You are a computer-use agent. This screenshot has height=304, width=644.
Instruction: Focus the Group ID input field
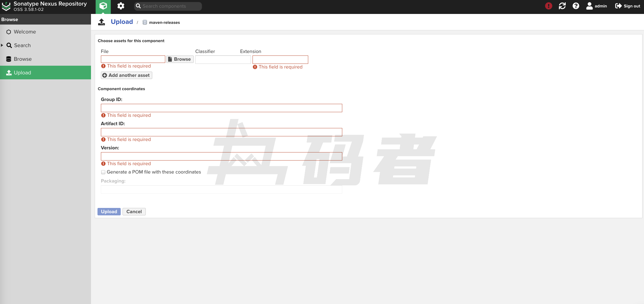click(x=221, y=108)
